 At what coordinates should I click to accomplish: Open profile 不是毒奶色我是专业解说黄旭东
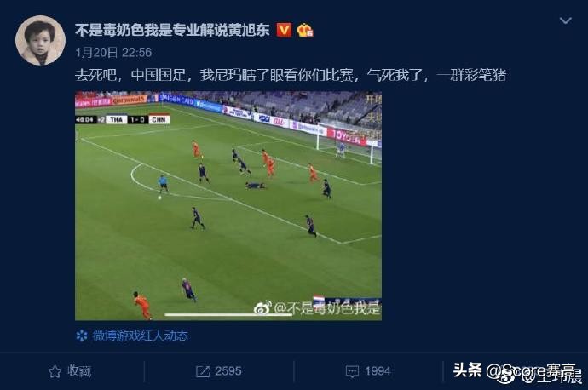click(172, 30)
